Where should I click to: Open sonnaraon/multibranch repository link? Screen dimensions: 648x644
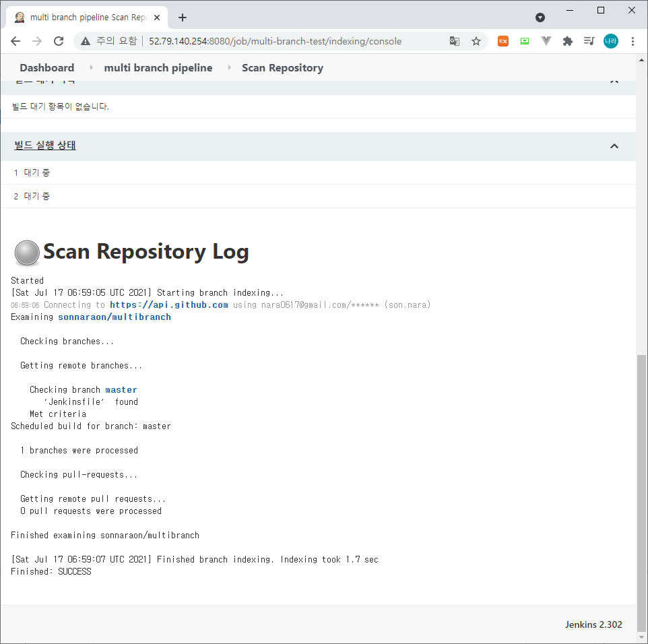click(x=115, y=317)
